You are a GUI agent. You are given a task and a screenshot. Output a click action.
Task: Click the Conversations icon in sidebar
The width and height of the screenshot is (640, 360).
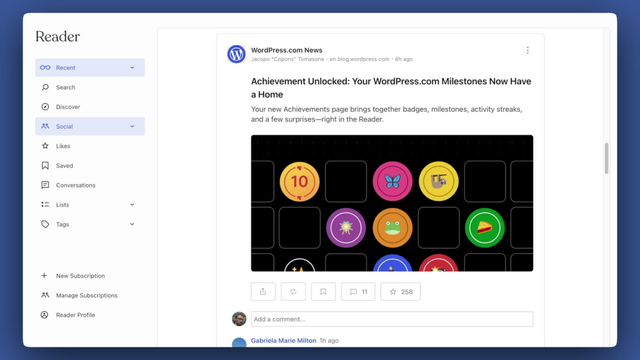45,185
